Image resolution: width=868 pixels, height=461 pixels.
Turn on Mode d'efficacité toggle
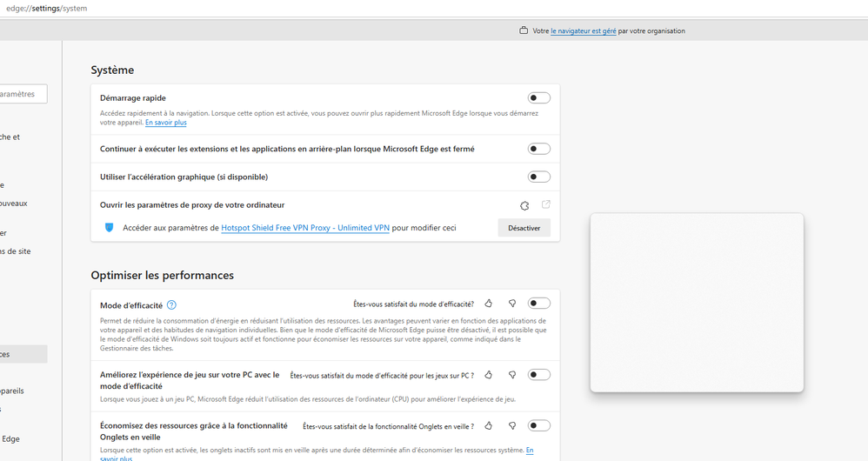pos(538,304)
